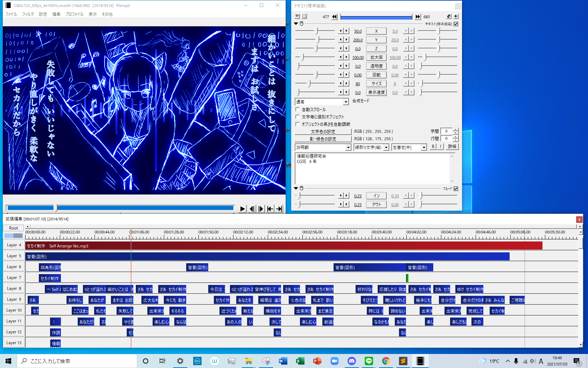Enable オブジェクトの長さを自動調節 checkbox

(x=297, y=124)
